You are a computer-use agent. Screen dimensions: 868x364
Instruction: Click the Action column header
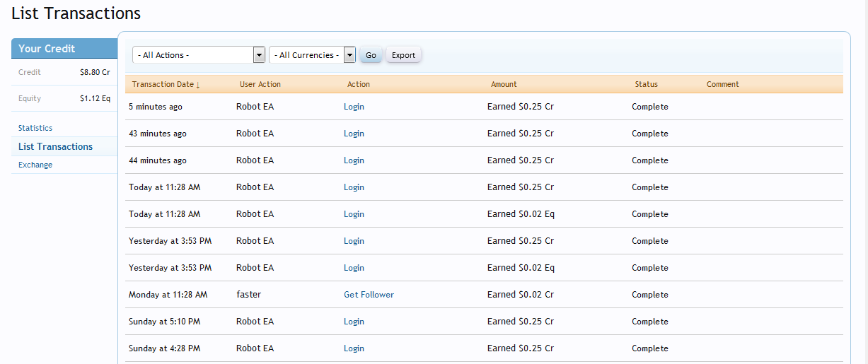point(358,84)
